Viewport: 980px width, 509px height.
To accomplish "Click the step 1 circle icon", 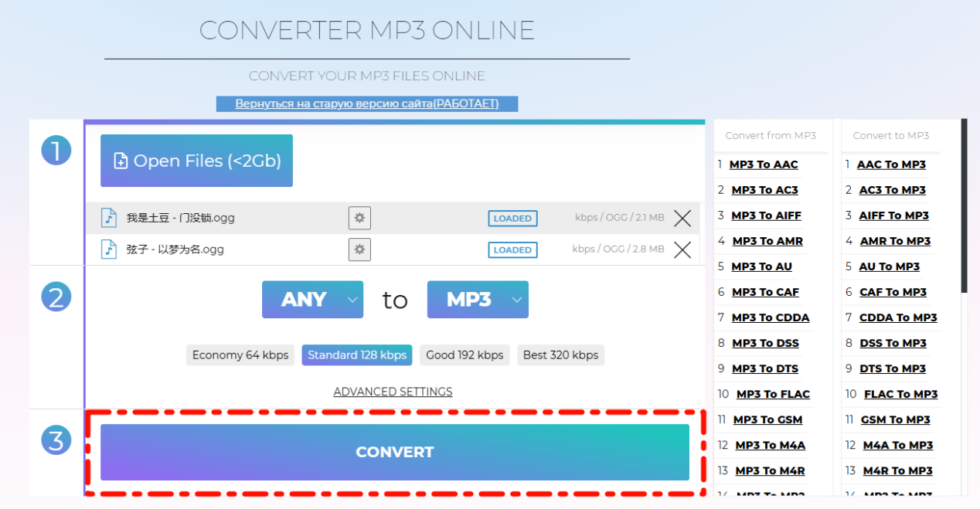I will click(x=56, y=150).
